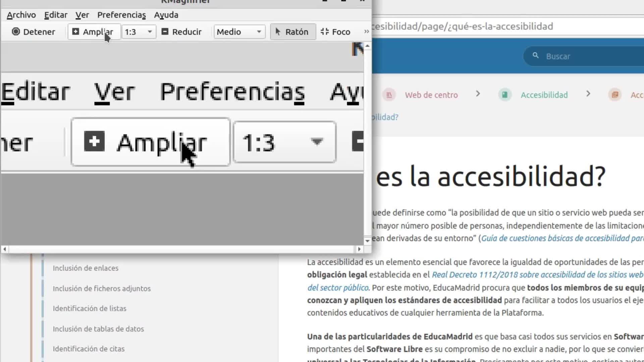This screenshot has height=362, width=644.
Task: Open the Archivo menu in KMagnifier
Action: [21, 15]
